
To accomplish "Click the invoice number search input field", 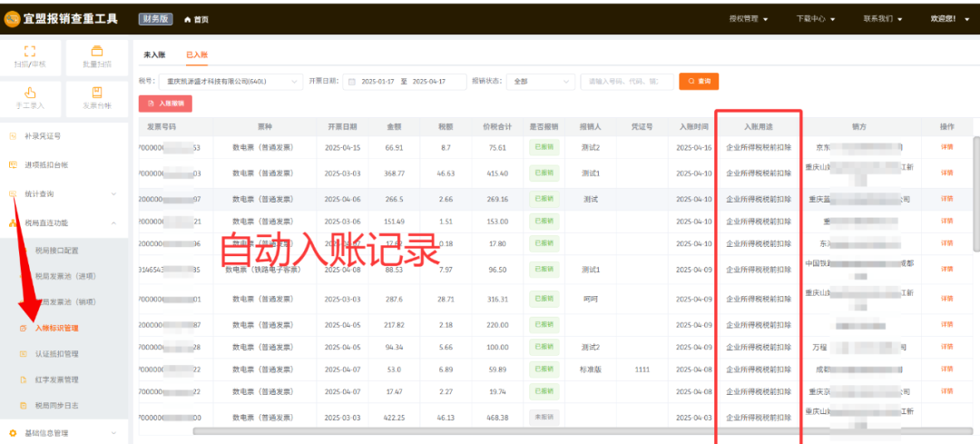I will pos(627,82).
